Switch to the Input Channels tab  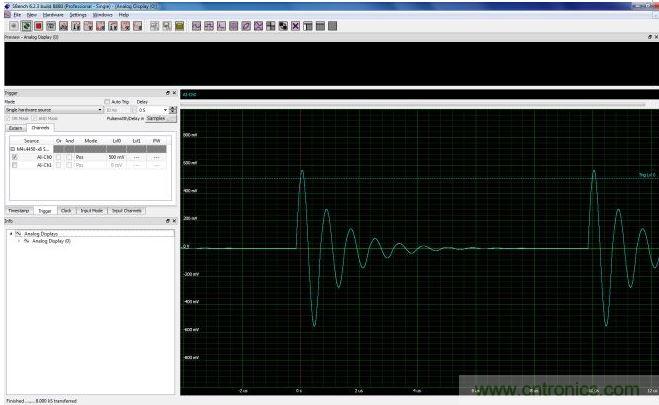point(126,211)
